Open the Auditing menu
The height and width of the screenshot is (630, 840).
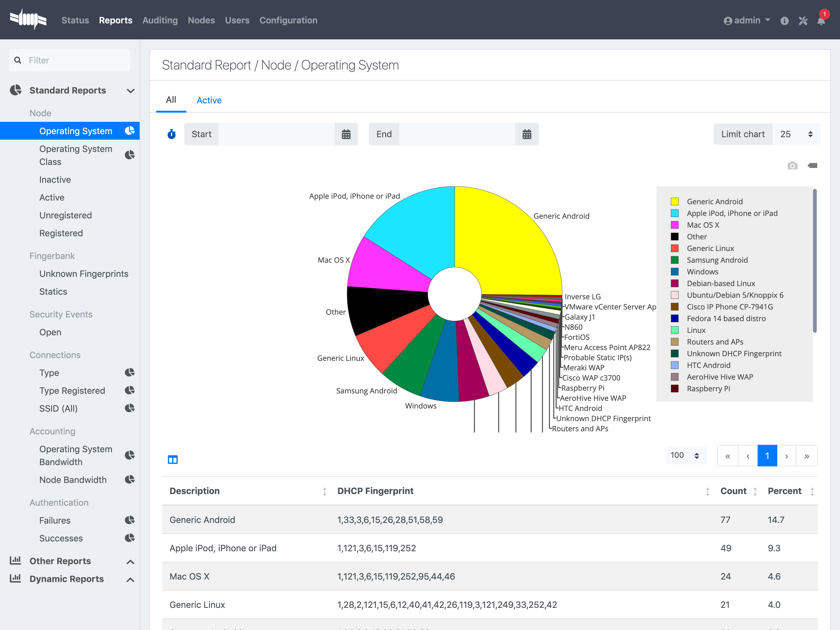click(x=160, y=21)
